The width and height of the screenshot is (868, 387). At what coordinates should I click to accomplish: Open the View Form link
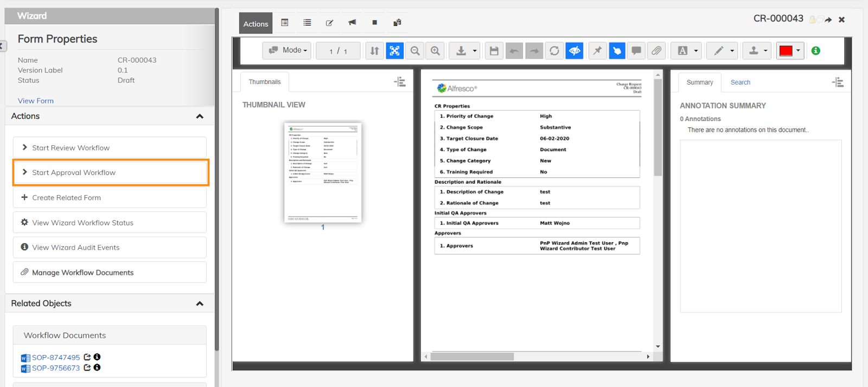36,101
